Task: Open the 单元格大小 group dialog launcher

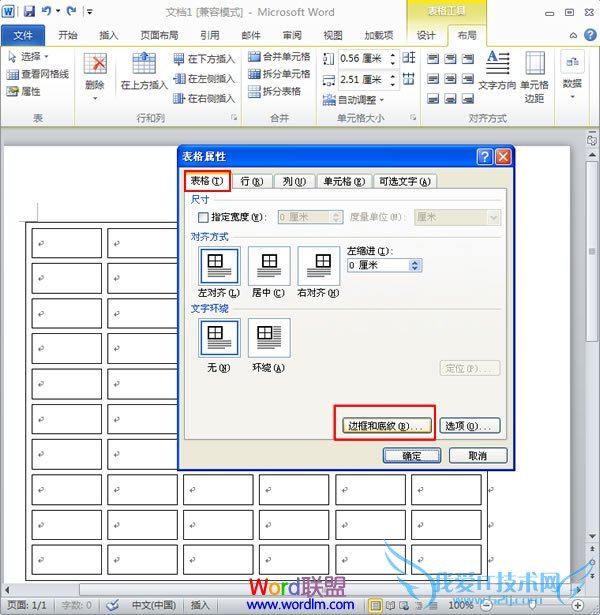Action: coord(413,117)
